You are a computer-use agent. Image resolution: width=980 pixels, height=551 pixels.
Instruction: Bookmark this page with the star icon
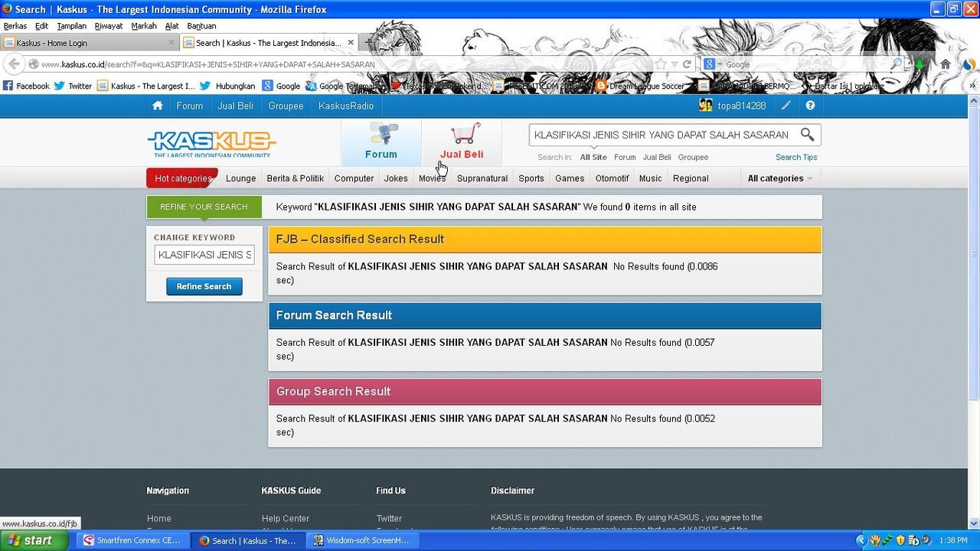pos(661,64)
